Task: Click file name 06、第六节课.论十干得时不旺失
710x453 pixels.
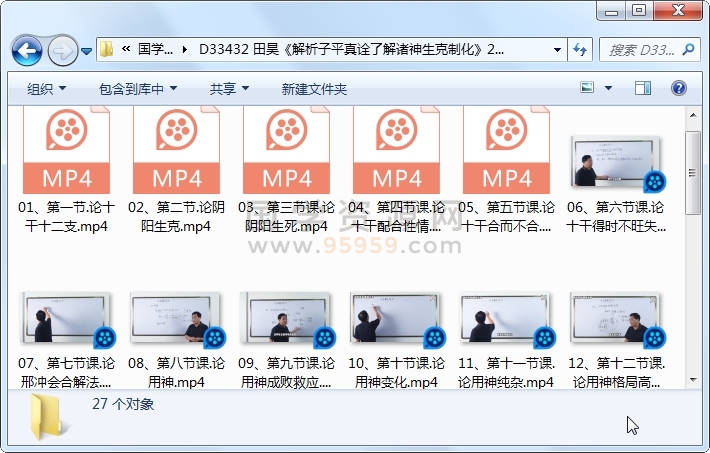Action: point(616,217)
